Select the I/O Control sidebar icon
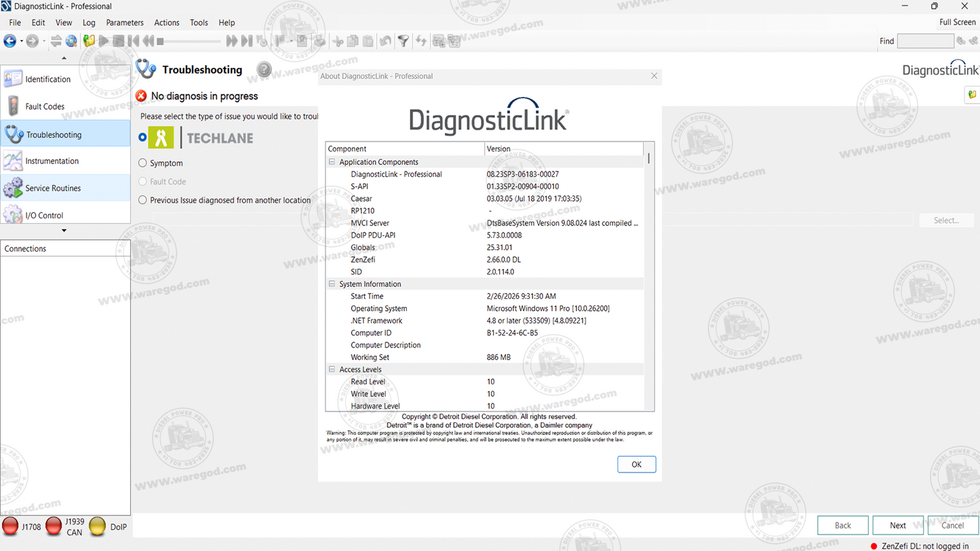The width and height of the screenshot is (980, 551). point(14,215)
